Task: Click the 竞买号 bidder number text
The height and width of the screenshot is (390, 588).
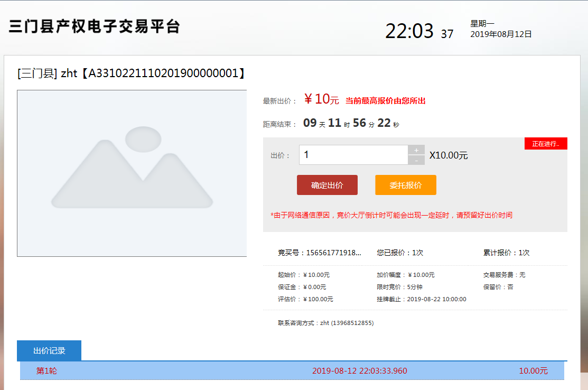Action: coord(320,253)
